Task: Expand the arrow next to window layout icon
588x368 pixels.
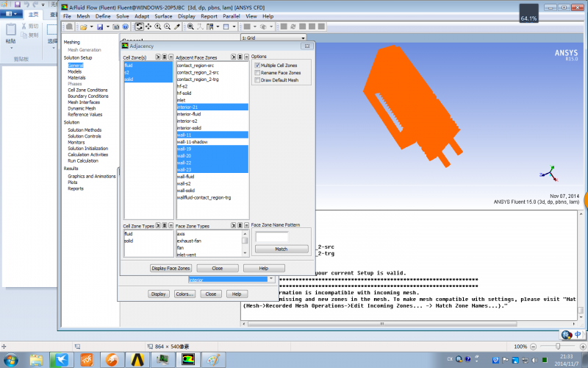Action: click(218, 26)
